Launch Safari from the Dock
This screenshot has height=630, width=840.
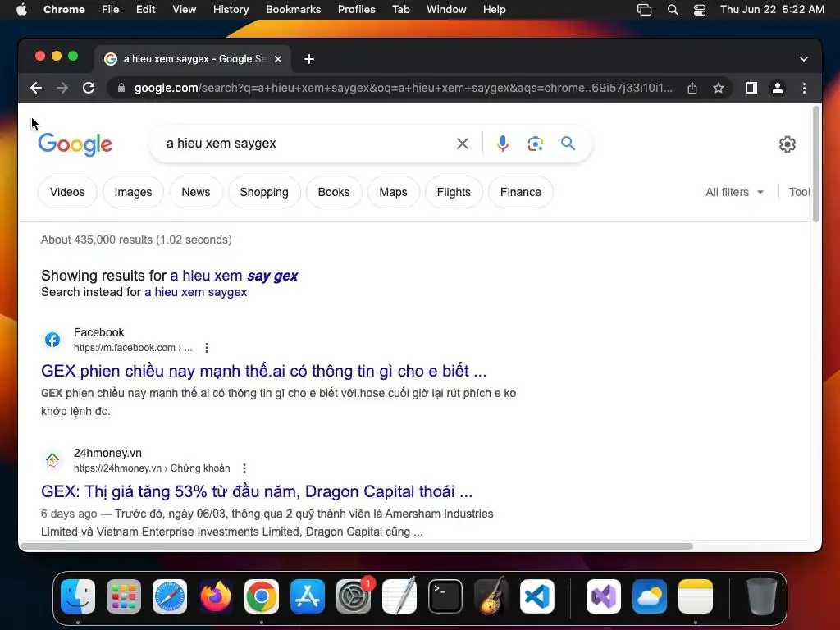pyautogui.click(x=170, y=596)
